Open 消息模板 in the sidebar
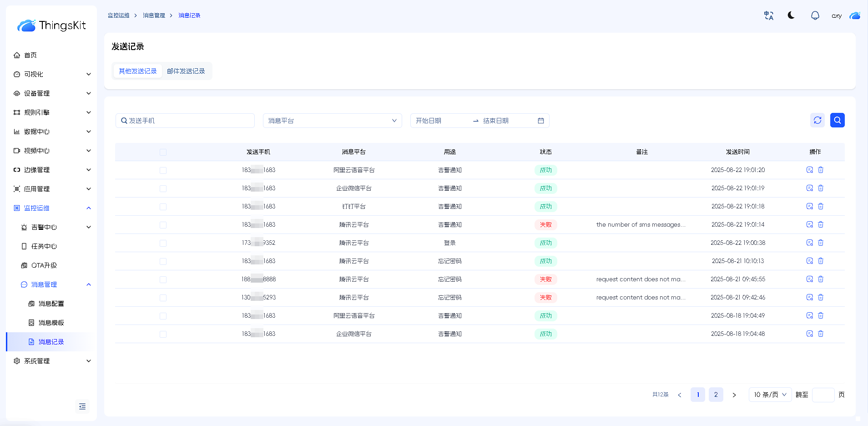Image resolution: width=868 pixels, height=426 pixels. coord(51,323)
